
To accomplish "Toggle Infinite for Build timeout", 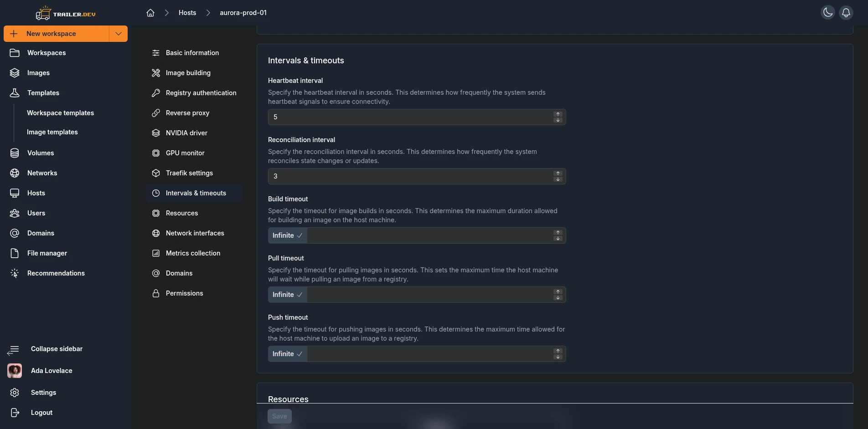I will pos(288,235).
